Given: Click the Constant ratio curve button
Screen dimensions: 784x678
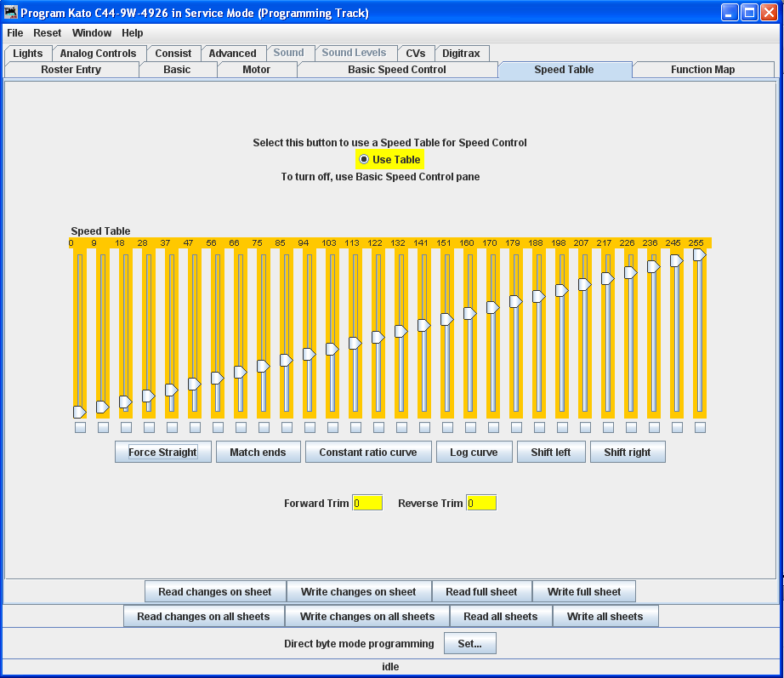Looking at the screenshot, I should coord(368,453).
